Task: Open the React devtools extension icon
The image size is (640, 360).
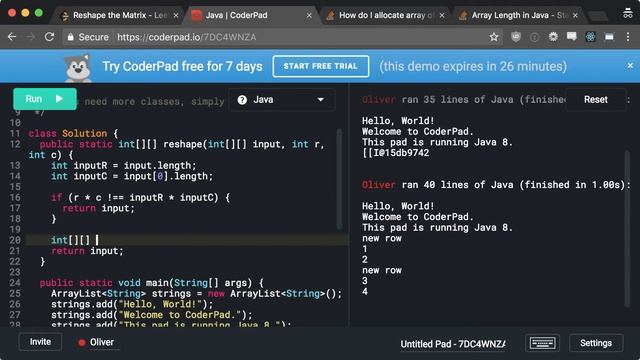Action: pyautogui.click(x=590, y=37)
